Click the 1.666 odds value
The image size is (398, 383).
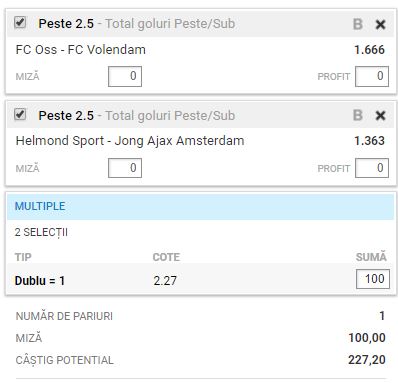point(369,50)
